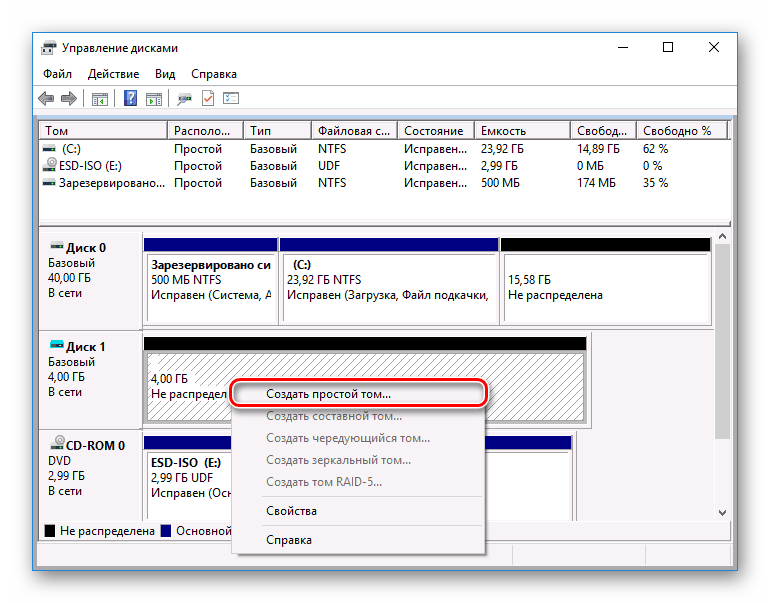The width and height of the screenshot is (770, 603).
Task: Select Справка in the context menu
Action: coord(358,540)
